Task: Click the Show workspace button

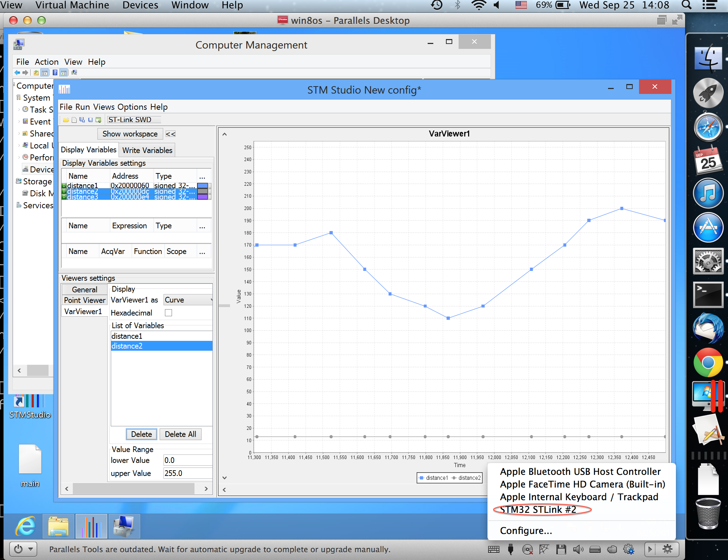Action: [130, 134]
